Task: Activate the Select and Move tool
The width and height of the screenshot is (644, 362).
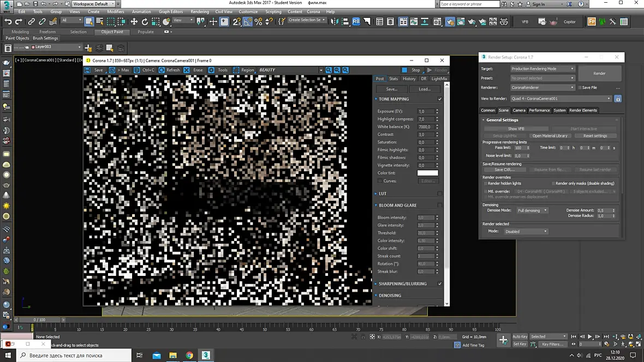Action: coord(134,21)
